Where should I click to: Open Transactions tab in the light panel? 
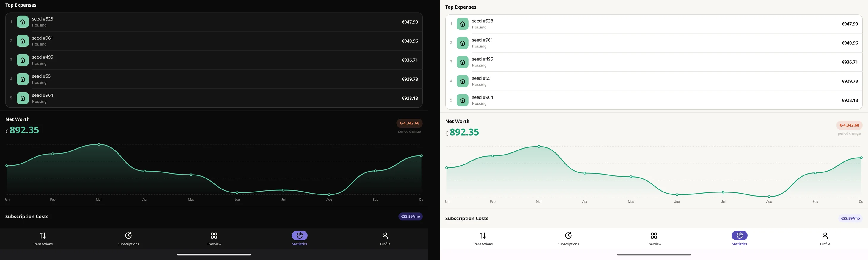(x=482, y=239)
